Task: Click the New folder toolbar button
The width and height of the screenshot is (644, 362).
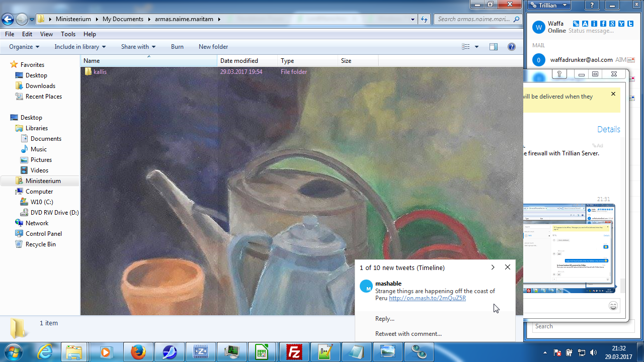Action: point(213,47)
